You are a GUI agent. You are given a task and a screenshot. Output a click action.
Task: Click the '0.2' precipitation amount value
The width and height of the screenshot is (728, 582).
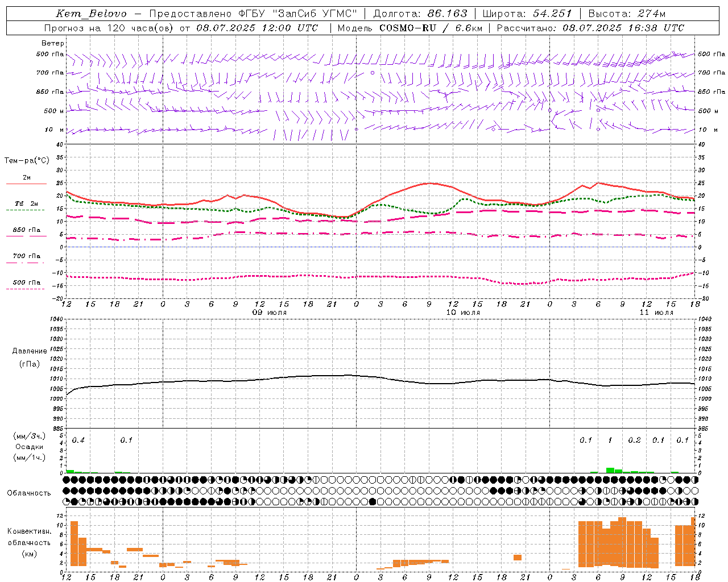point(634,440)
